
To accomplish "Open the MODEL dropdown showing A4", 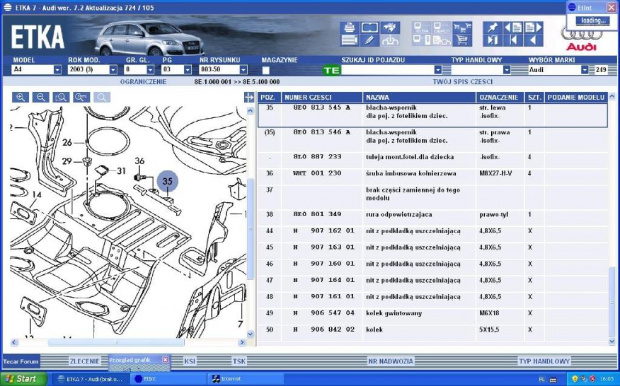I will (x=58, y=70).
